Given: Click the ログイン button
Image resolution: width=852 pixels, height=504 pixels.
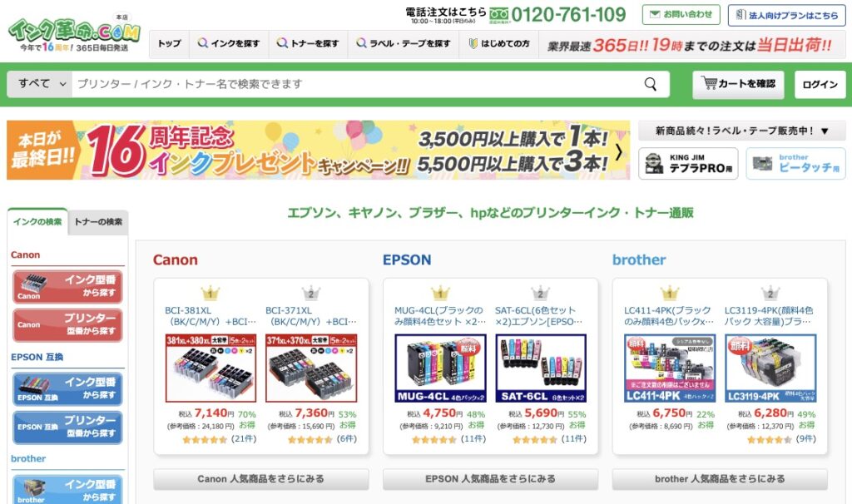Looking at the screenshot, I should [820, 84].
